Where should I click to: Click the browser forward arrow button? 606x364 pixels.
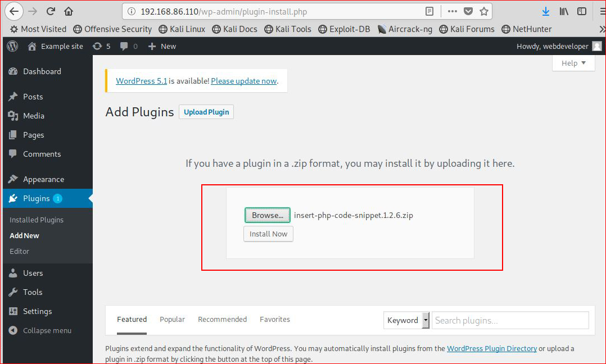[33, 11]
